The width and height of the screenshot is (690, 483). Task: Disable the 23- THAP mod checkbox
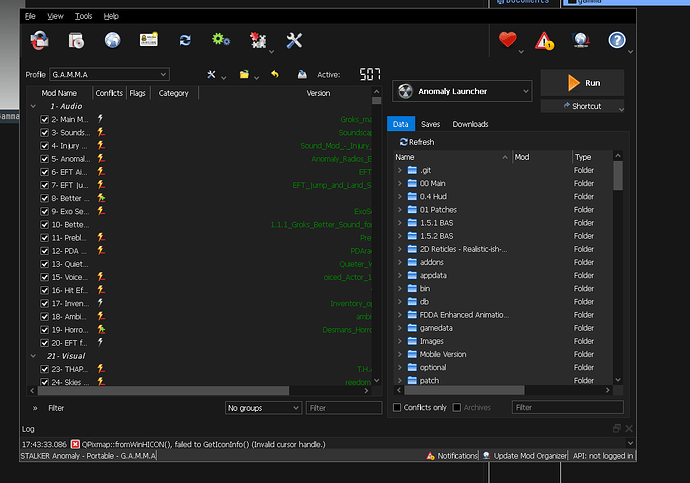pyautogui.click(x=44, y=369)
